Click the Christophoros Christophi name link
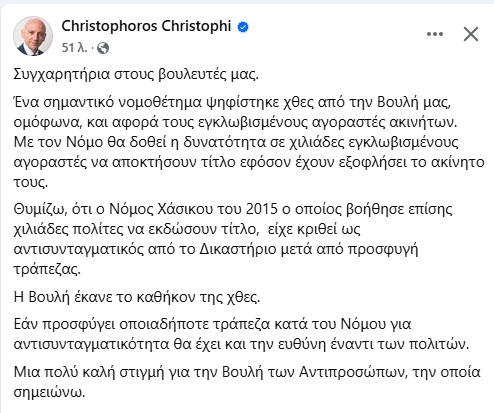Viewport: 494px width, 413px height. [146, 26]
